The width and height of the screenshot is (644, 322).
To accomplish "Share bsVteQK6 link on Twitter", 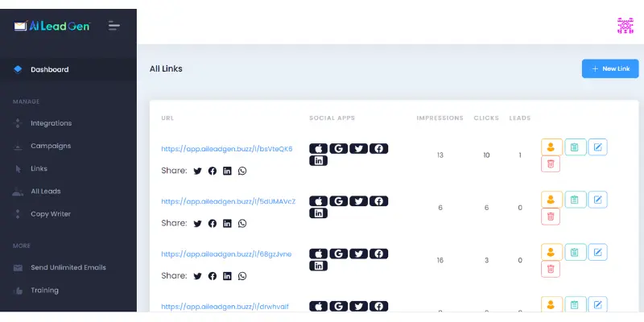I will coord(197,171).
